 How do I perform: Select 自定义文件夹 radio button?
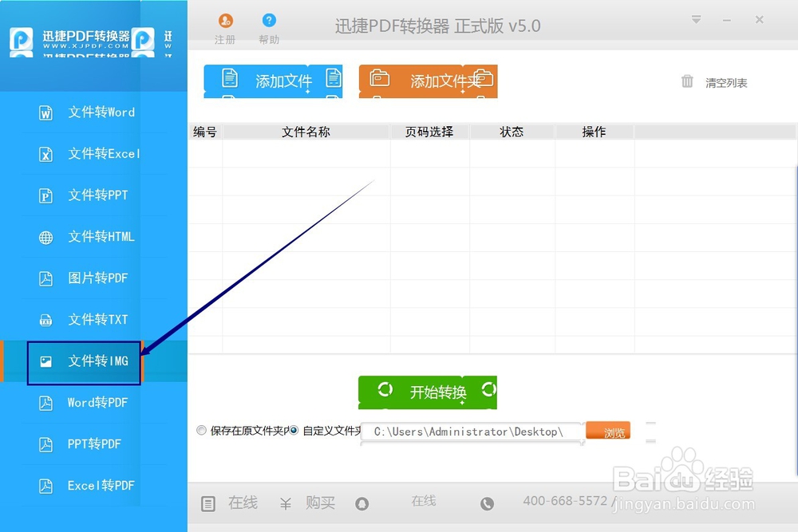(x=294, y=430)
